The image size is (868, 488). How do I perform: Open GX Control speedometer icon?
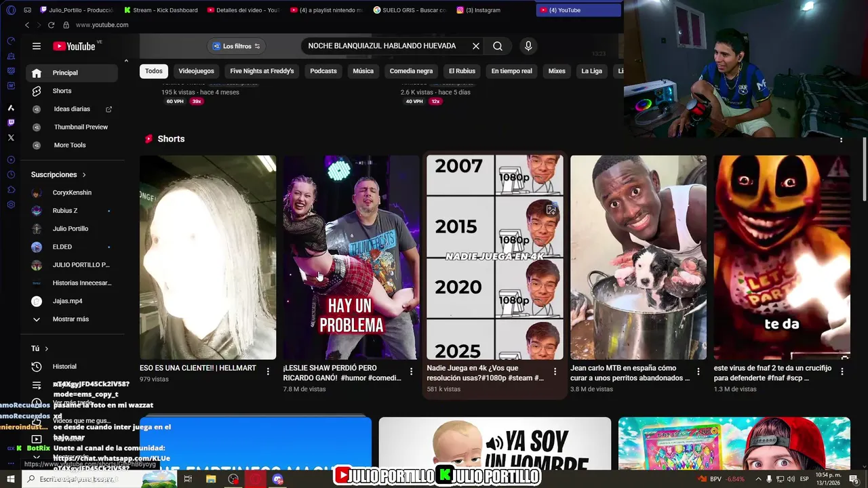coord(11,41)
